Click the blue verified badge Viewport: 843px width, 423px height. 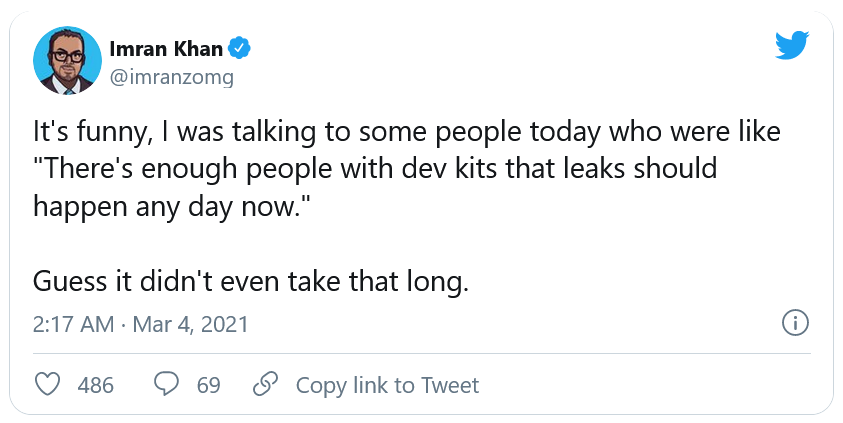pyautogui.click(x=240, y=48)
